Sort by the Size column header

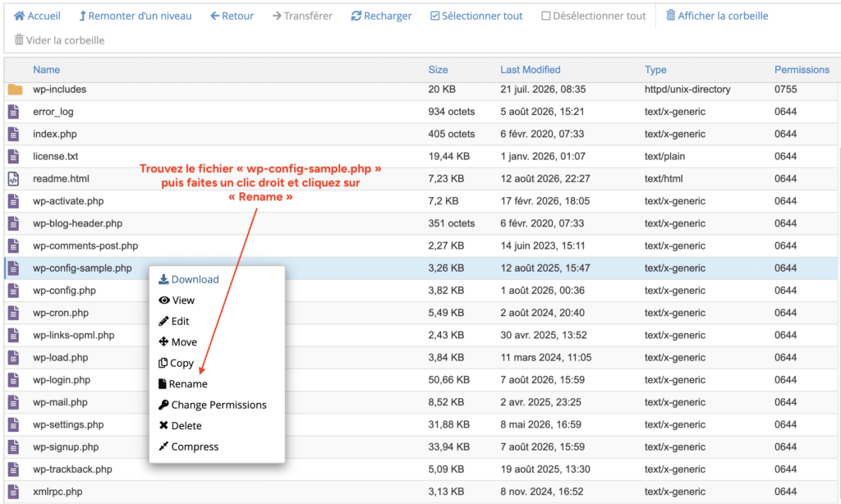[x=438, y=70]
